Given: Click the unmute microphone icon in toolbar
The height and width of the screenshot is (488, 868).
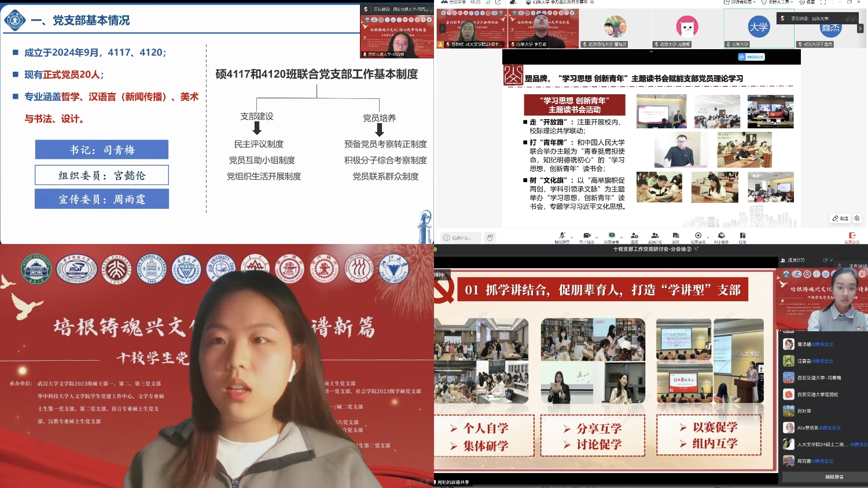Looking at the screenshot, I should (561, 236).
